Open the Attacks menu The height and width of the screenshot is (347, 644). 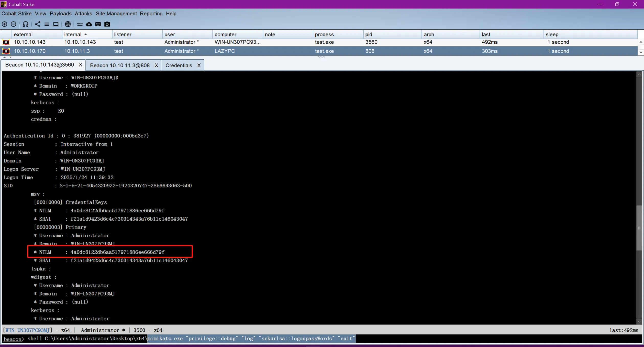pos(83,14)
